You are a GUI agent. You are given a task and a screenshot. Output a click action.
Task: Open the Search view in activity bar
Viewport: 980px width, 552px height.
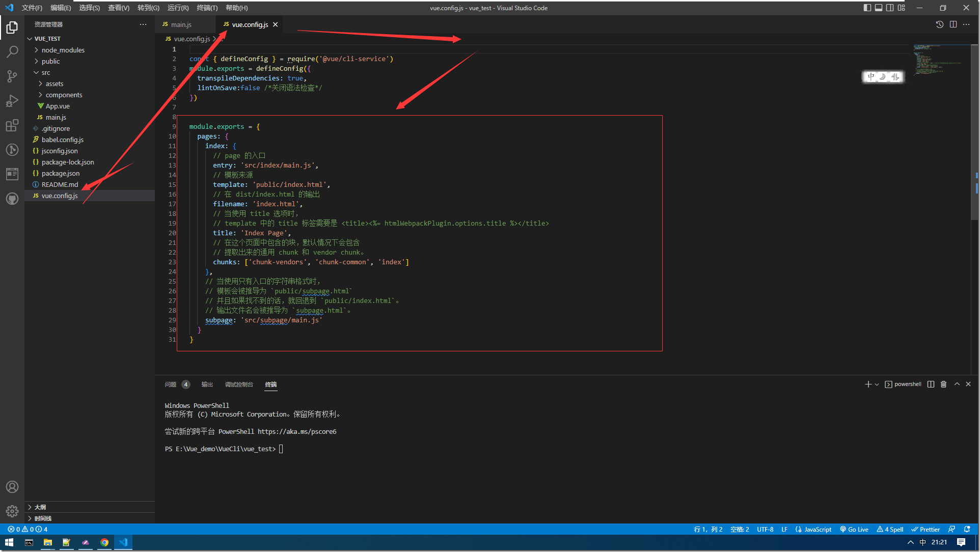click(x=12, y=52)
